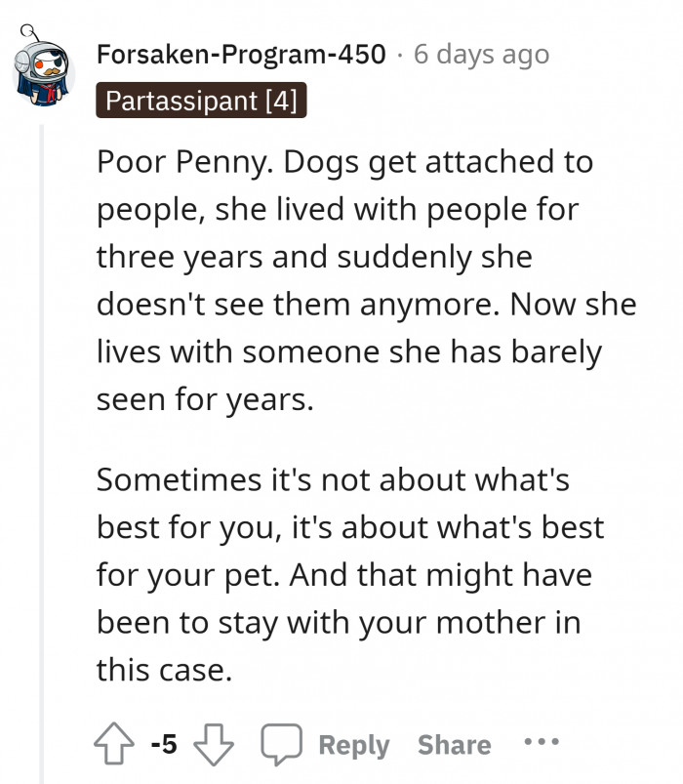This screenshot has height=784, width=683.
Task: Click the Partassipant [4] flair badge
Action: tap(203, 101)
